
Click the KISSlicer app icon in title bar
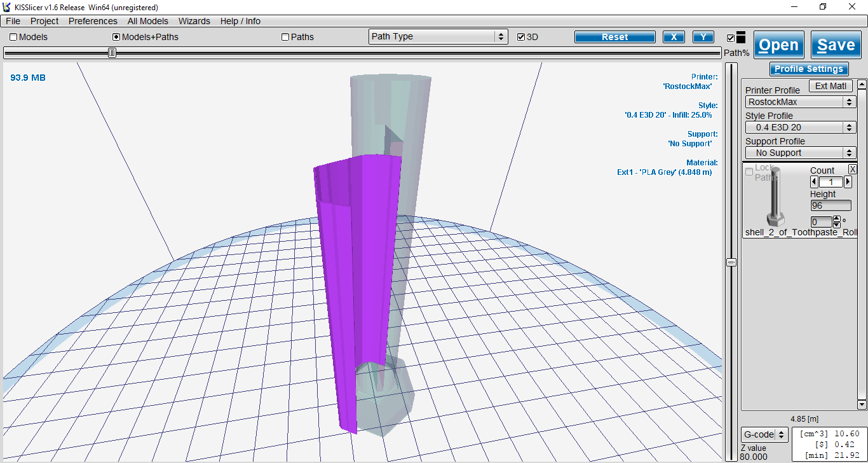[7, 7]
